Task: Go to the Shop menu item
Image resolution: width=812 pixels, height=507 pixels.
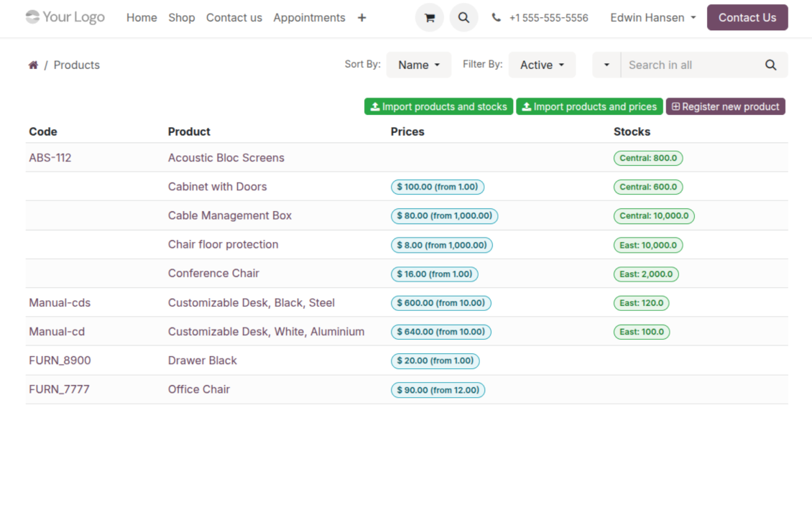Action: [x=181, y=18]
